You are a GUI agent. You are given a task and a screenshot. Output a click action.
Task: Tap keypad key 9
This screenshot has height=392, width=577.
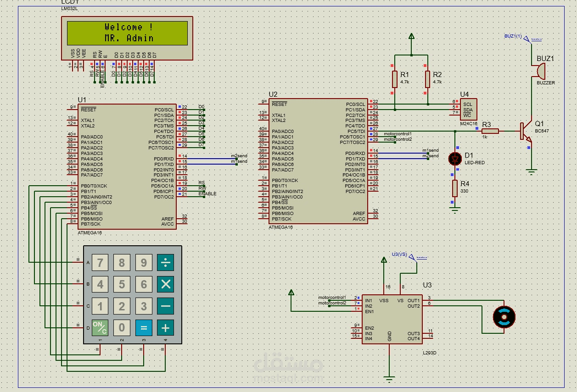point(144,263)
